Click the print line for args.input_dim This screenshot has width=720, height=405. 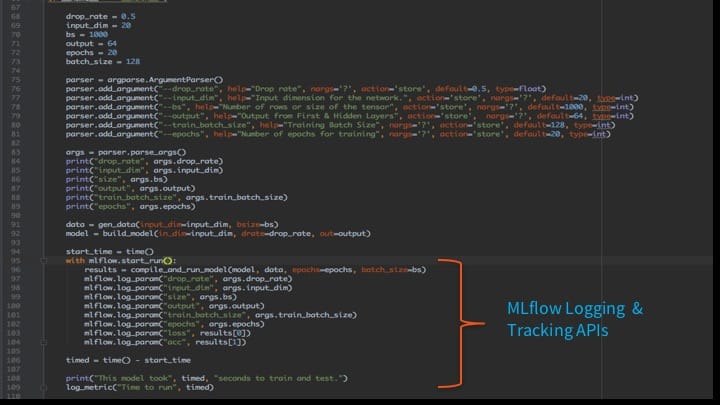pos(144,170)
